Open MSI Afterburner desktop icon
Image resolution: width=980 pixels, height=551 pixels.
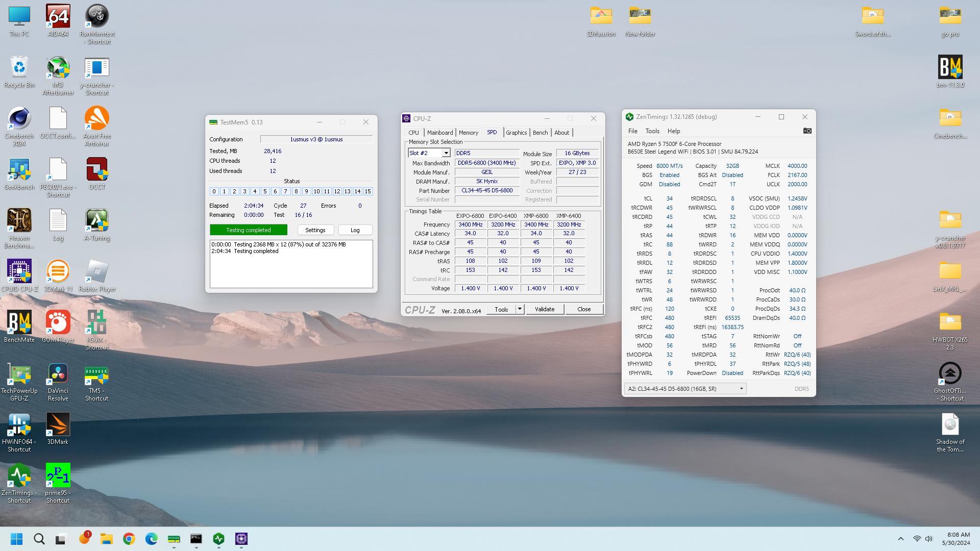pos(58,68)
